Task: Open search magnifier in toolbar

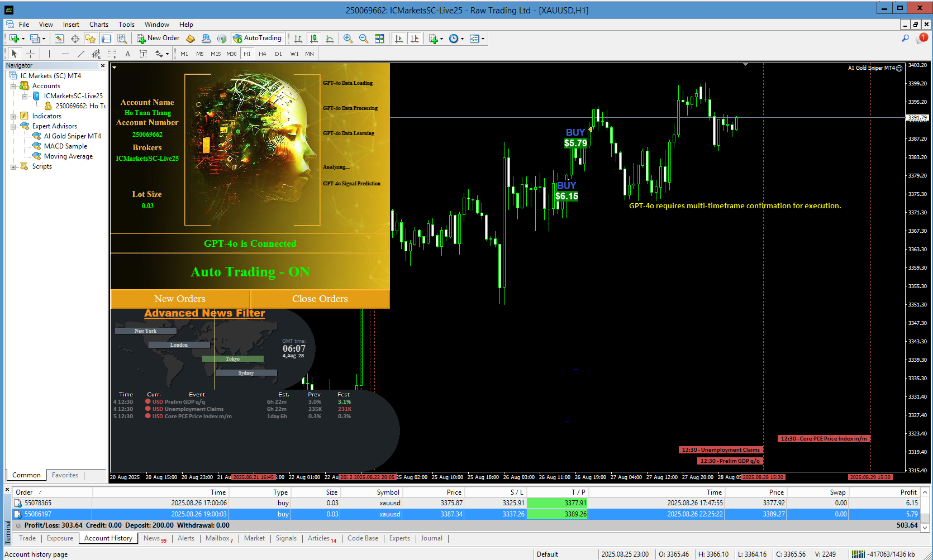Action: coord(905,38)
